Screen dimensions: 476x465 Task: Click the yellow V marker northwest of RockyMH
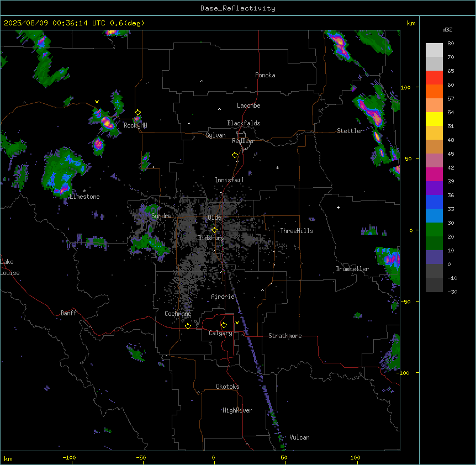[97, 102]
